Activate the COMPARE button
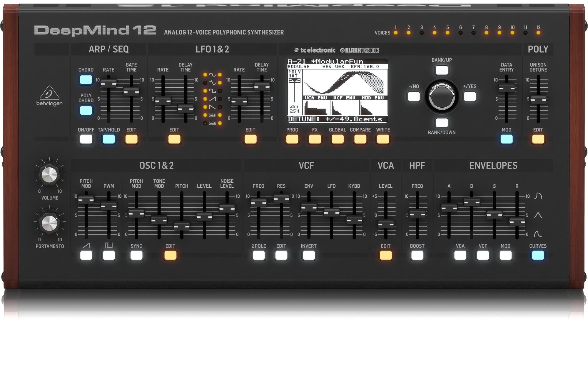The image size is (588, 370). [360, 139]
